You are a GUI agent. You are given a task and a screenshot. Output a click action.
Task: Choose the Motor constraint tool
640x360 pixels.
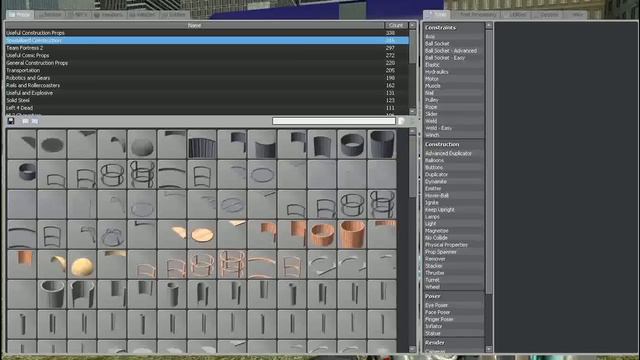(453, 79)
